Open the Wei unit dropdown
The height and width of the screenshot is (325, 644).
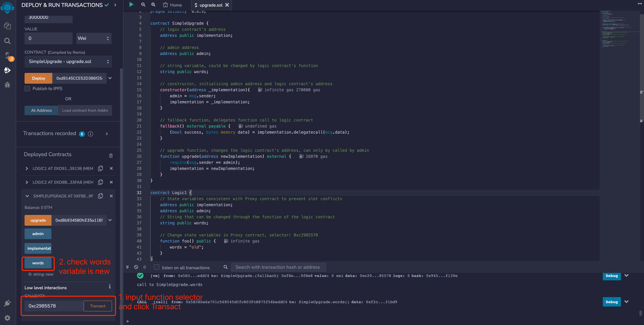[x=94, y=38]
